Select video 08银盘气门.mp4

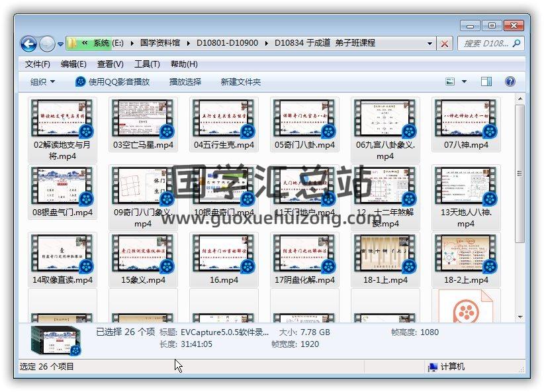tap(62, 192)
